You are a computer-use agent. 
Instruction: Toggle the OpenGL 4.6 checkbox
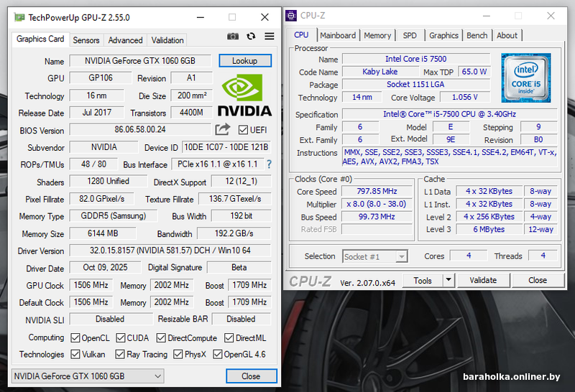(218, 354)
